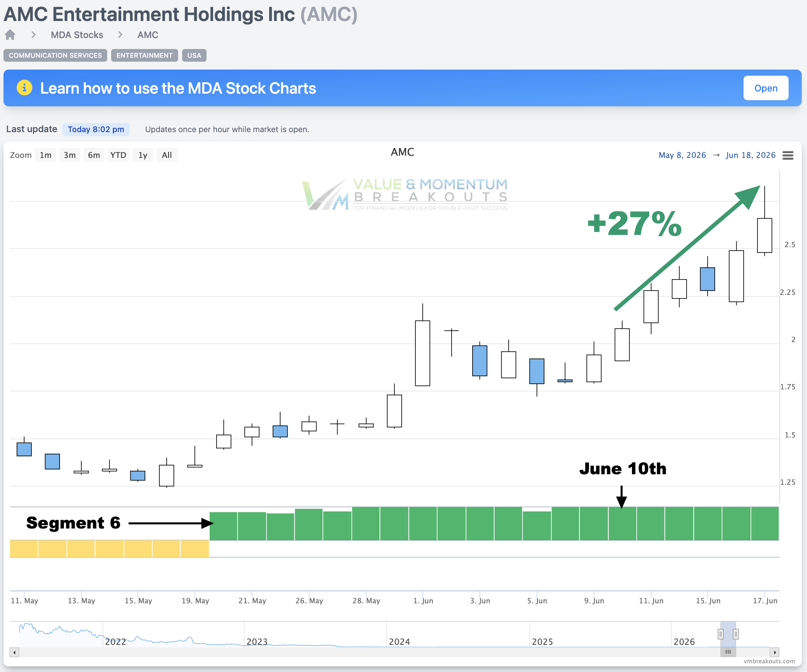Click the '9. Jun' x-axis label

(594, 601)
